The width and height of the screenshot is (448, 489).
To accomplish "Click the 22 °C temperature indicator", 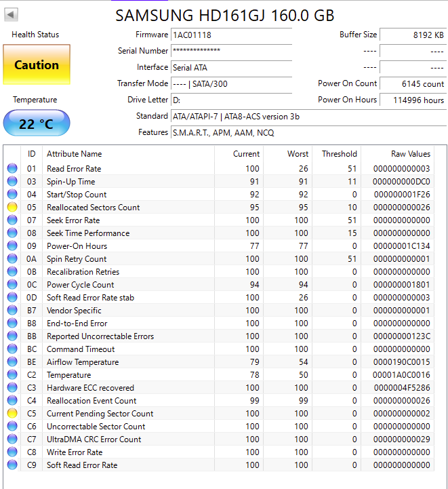I will 37,123.
